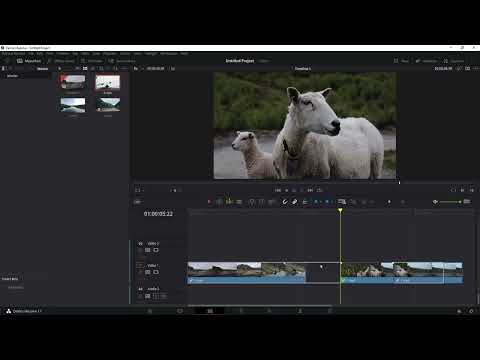This screenshot has height=360, width=480.
Task: Show the Mixer panel
Action: 401,61
